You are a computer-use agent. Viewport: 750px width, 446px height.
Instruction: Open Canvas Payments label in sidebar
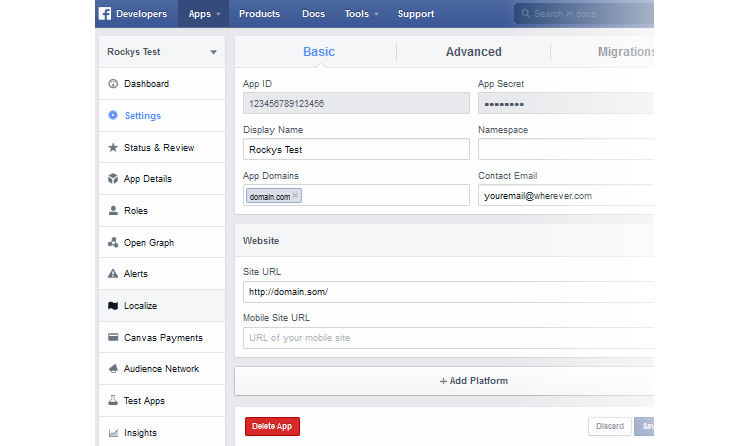click(163, 338)
